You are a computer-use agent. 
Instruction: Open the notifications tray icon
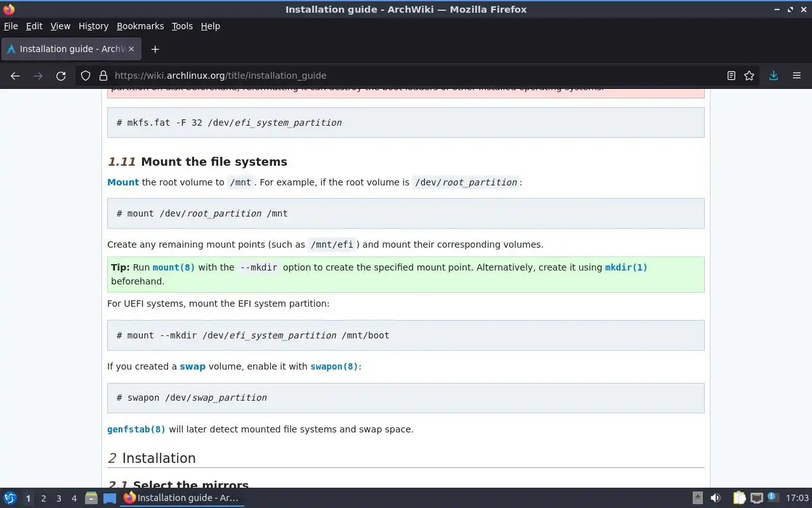click(773, 497)
